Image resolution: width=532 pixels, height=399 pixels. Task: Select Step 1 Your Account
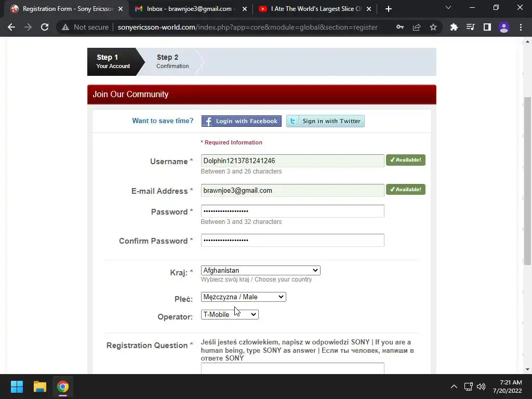click(x=114, y=61)
